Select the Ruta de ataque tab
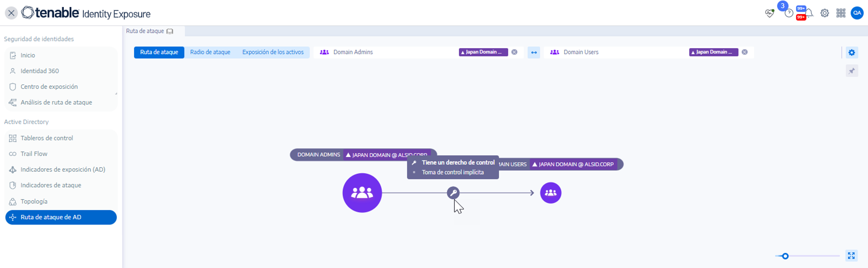 159,52
